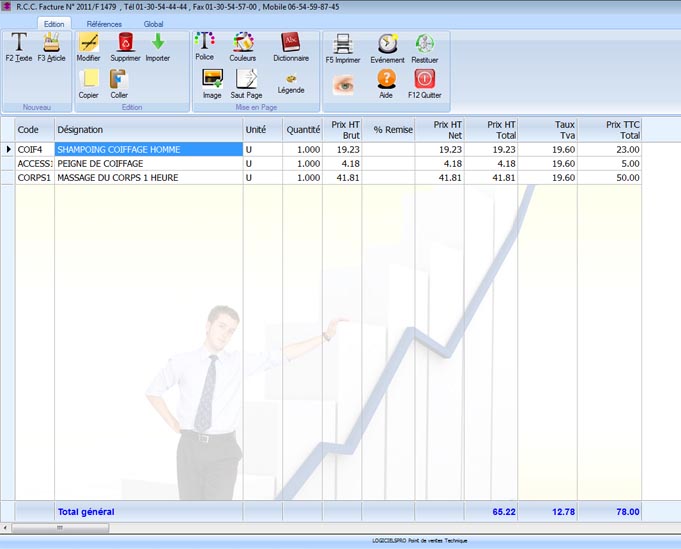Toggle the eye preview icon

click(x=343, y=83)
